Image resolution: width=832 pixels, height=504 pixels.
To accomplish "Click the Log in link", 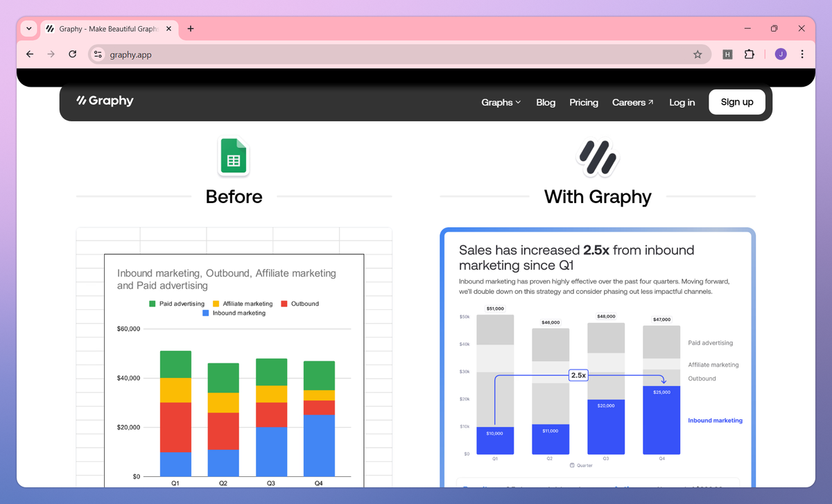I will click(x=682, y=102).
